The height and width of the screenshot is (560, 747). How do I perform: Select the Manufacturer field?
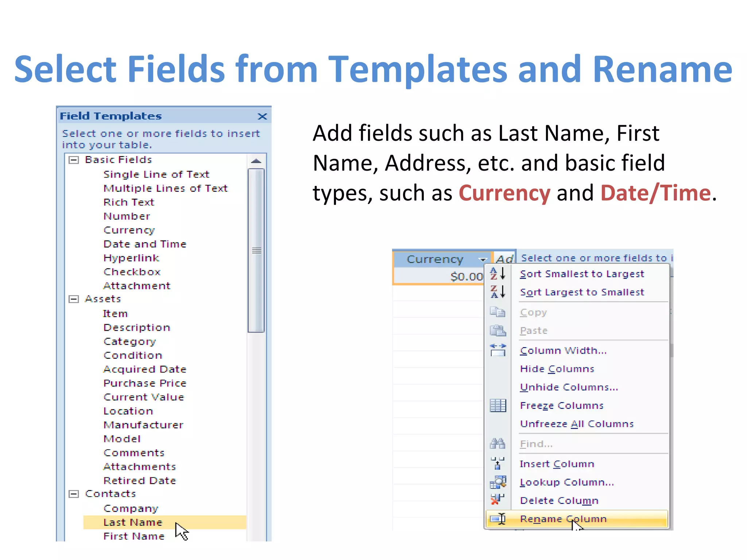coord(143,425)
